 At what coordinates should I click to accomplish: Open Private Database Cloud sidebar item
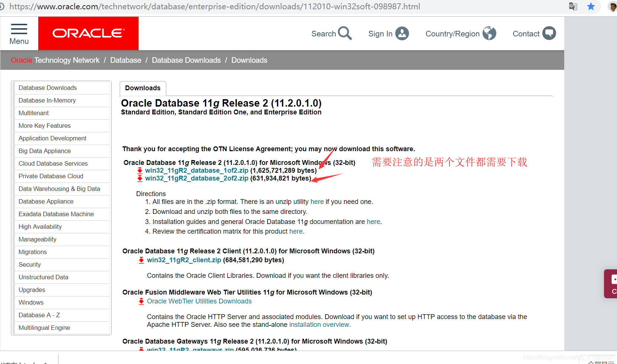pos(62,176)
